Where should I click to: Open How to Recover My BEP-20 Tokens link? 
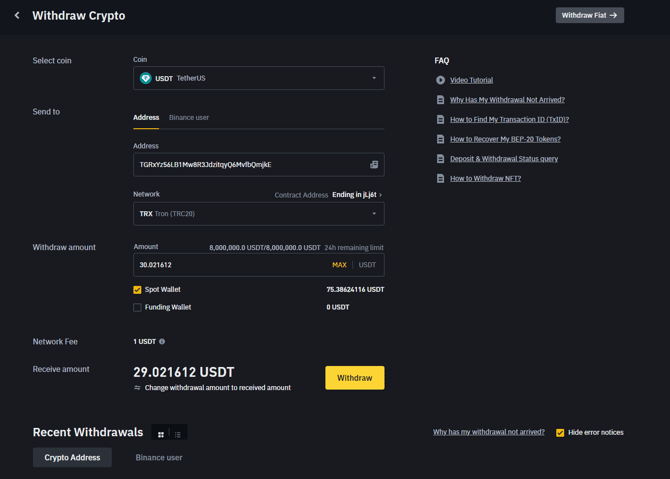(505, 139)
